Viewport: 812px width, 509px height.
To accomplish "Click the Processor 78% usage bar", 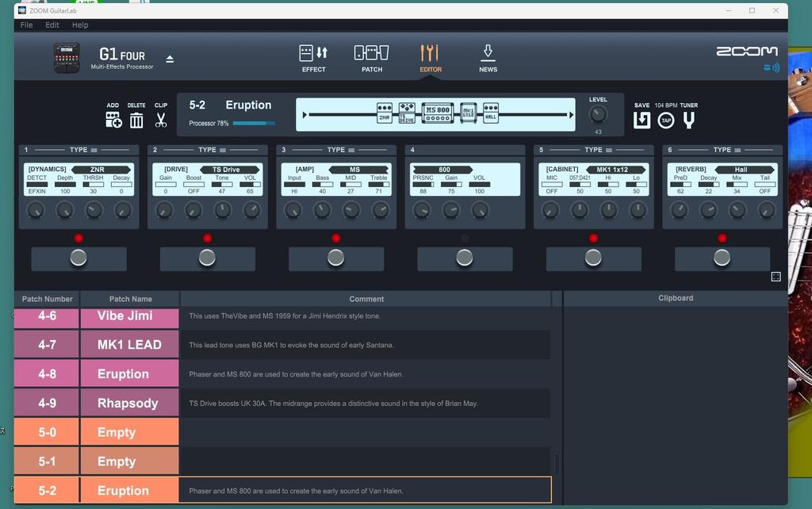I will click(254, 123).
